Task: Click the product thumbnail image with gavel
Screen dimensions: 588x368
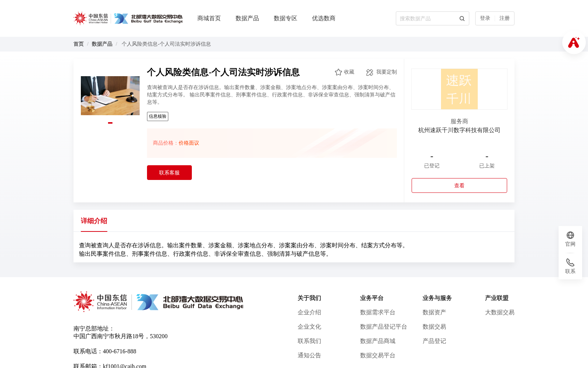Action: 110,96
